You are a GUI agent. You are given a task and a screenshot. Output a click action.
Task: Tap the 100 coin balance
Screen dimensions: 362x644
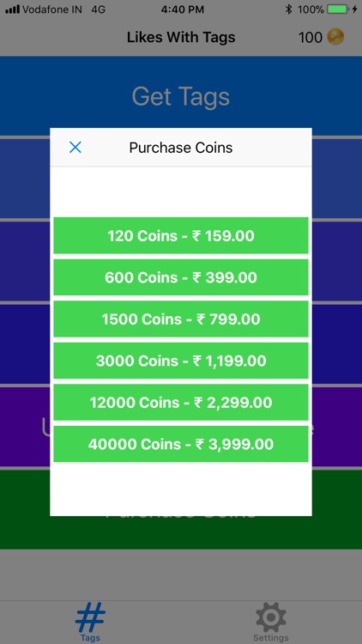(x=311, y=38)
